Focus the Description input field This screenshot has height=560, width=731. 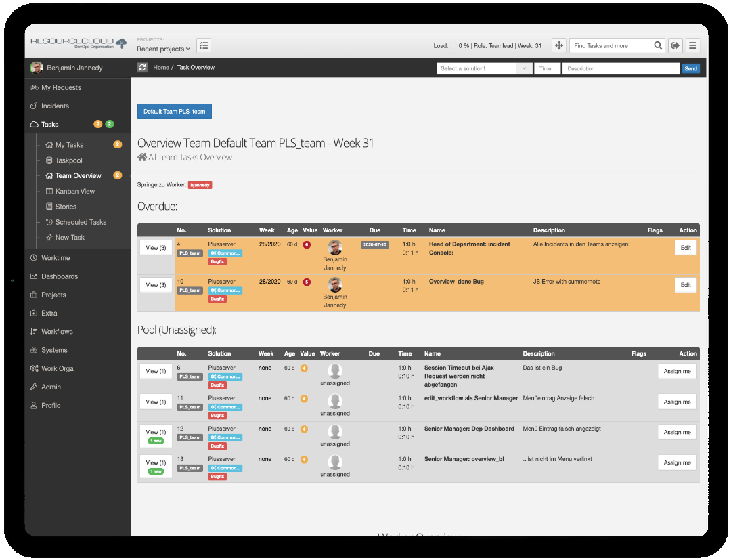point(621,68)
